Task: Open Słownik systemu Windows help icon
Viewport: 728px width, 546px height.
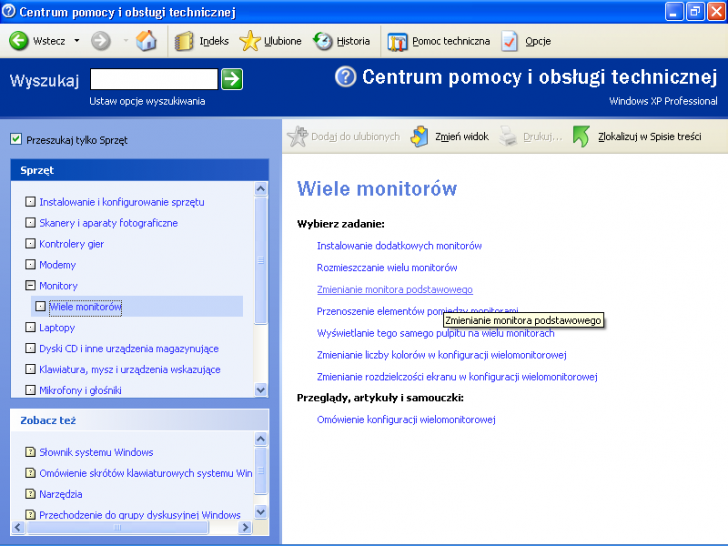Action: 30,452
